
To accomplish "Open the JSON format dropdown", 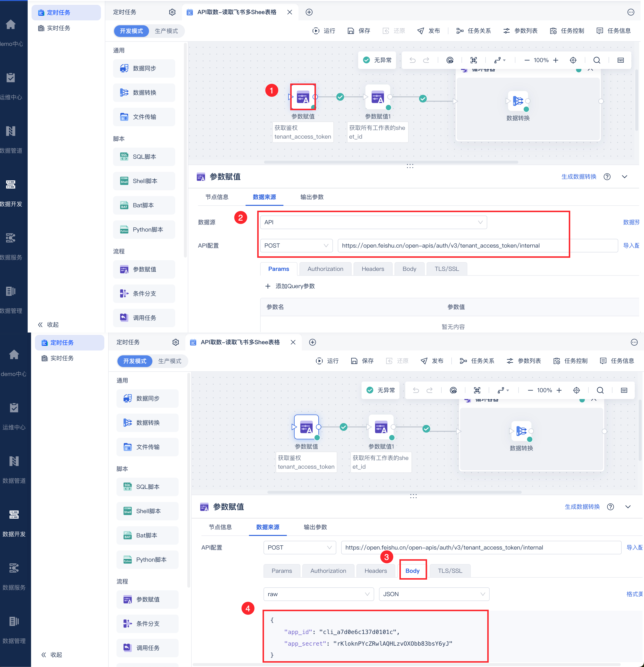I will point(434,594).
